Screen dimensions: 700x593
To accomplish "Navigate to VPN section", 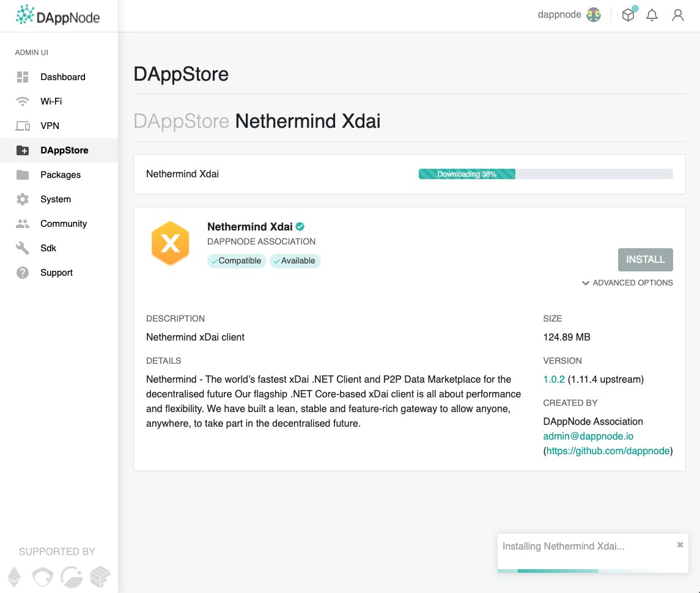I will pyautogui.click(x=59, y=126).
